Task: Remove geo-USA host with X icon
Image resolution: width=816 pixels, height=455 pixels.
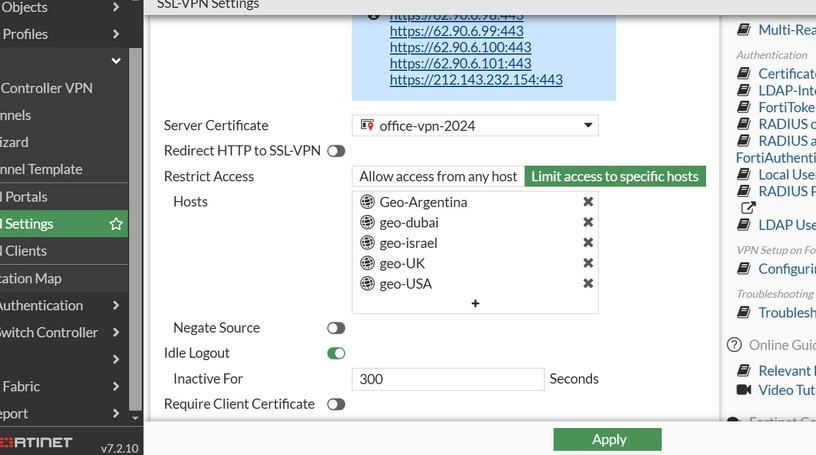Action: 588,284
